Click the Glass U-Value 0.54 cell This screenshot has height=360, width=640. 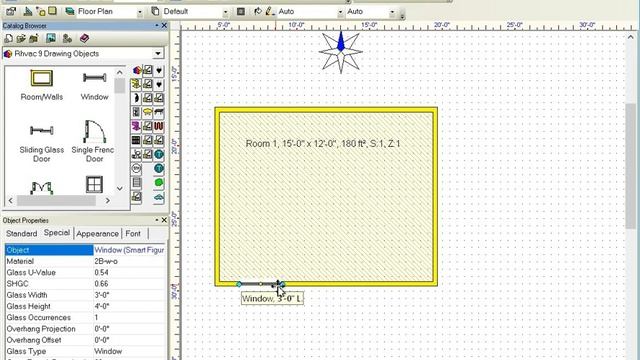tap(129, 272)
